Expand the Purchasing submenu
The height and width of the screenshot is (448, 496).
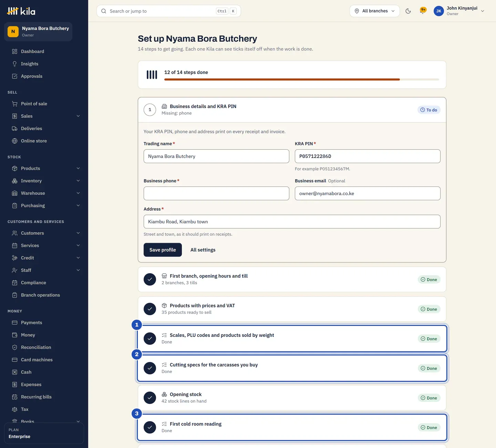tap(44, 205)
